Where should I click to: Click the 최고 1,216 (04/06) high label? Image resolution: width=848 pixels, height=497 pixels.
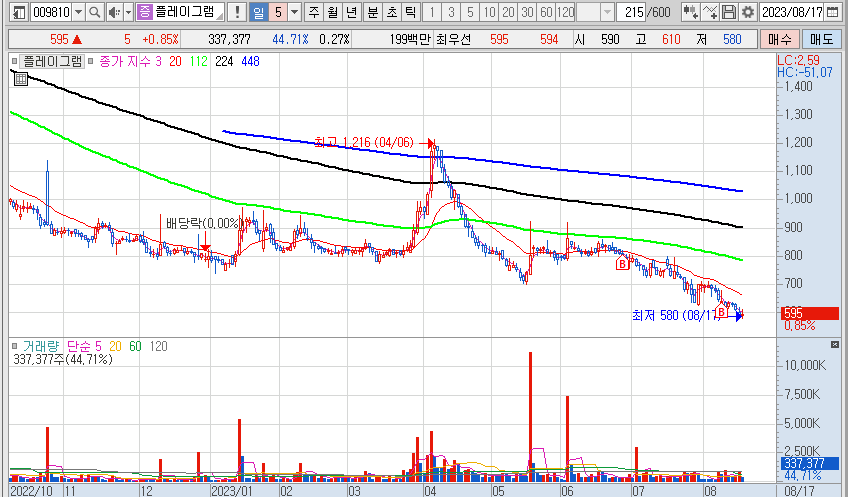363,142
